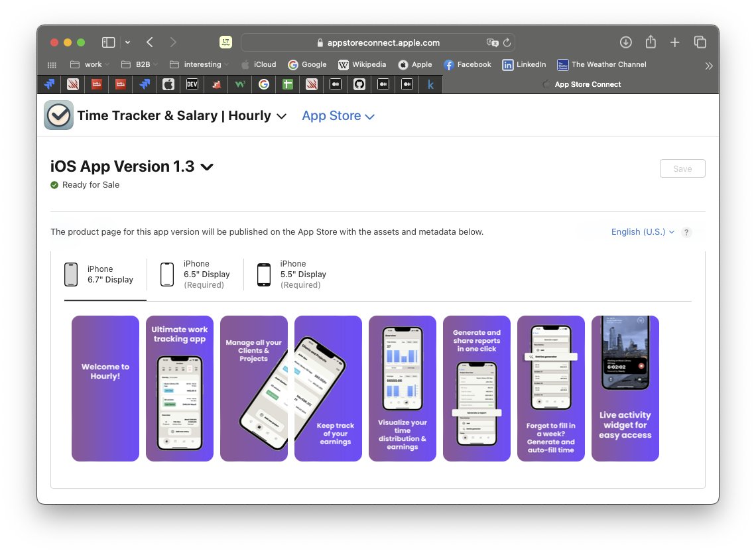Open the question mark help icon
This screenshot has width=756, height=553.
coord(686,232)
